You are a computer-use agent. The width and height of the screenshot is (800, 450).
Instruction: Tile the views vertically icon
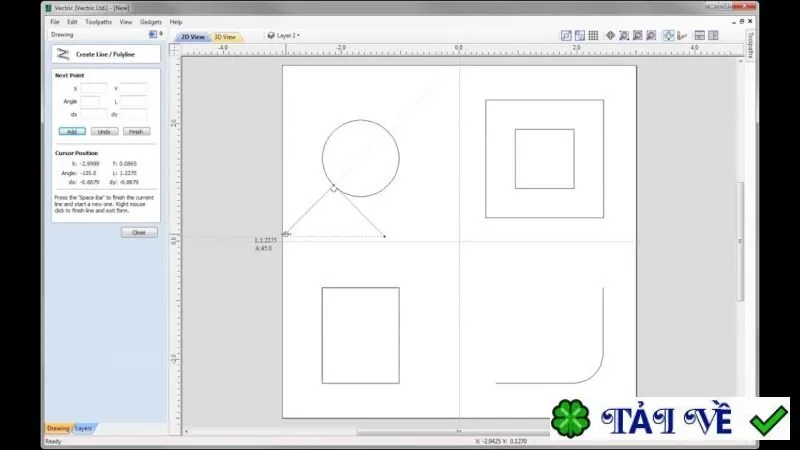713,35
